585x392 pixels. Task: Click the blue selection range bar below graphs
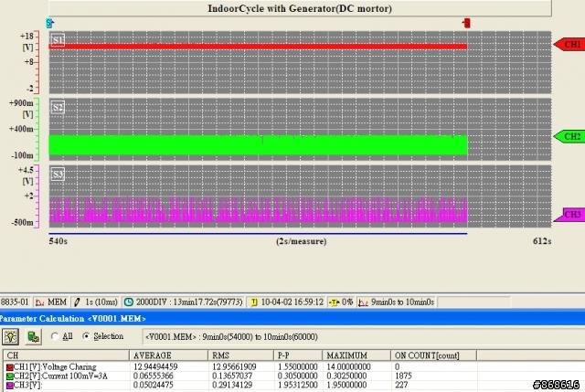tap(258, 234)
